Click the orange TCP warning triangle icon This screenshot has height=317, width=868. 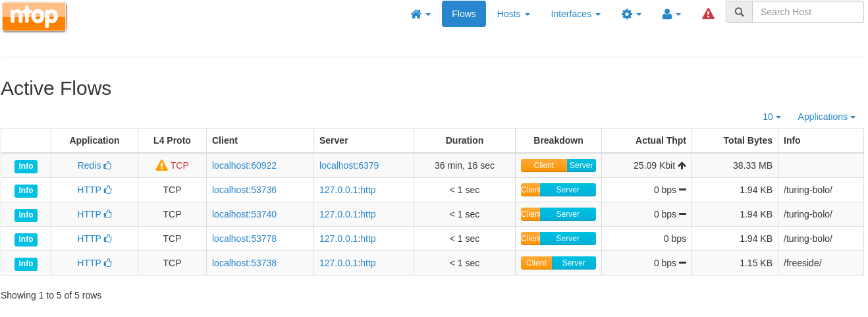pyautogui.click(x=161, y=165)
